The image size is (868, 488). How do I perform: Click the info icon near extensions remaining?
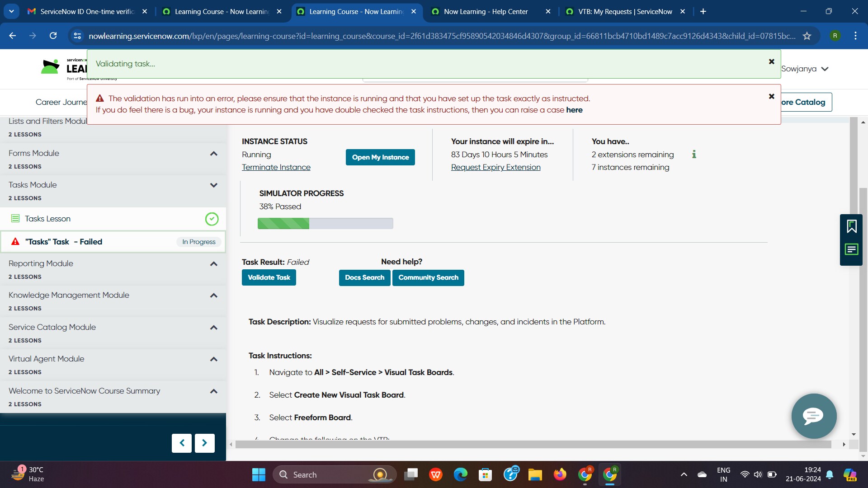[694, 154]
